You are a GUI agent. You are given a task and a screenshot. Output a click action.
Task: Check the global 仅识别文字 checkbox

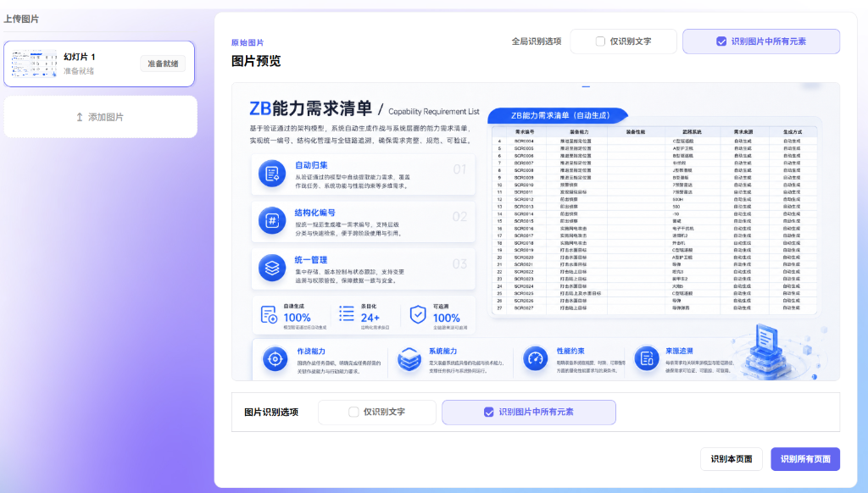pyautogui.click(x=600, y=42)
